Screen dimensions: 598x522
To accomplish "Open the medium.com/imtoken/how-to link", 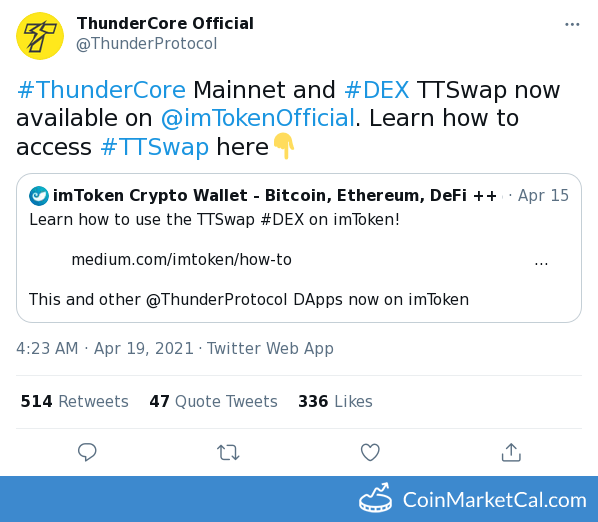I will tap(182, 260).
